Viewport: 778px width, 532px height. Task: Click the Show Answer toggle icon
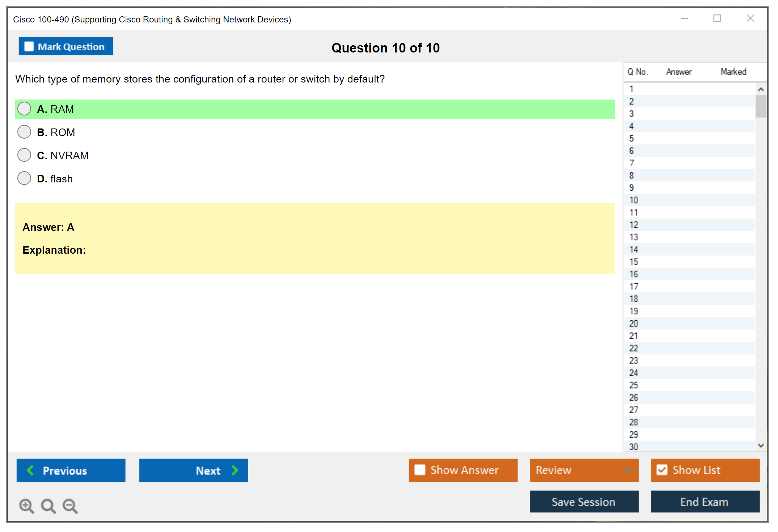click(x=420, y=470)
